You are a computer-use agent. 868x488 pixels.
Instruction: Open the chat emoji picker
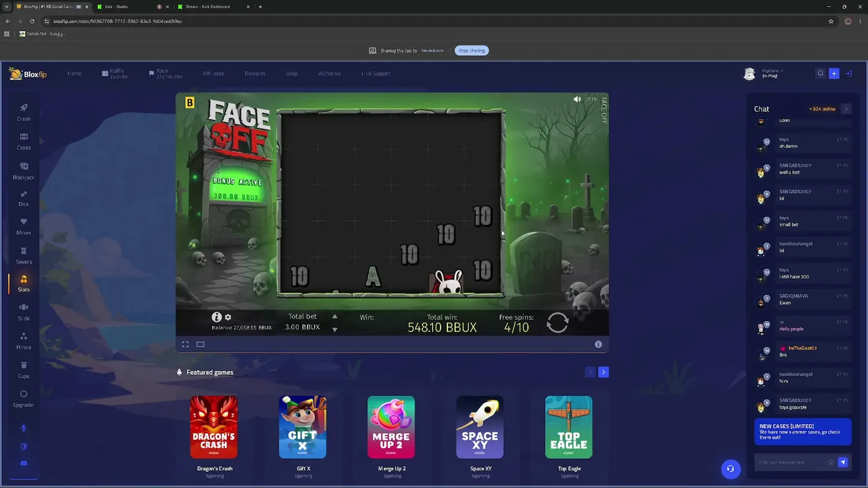tap(831, 462)
